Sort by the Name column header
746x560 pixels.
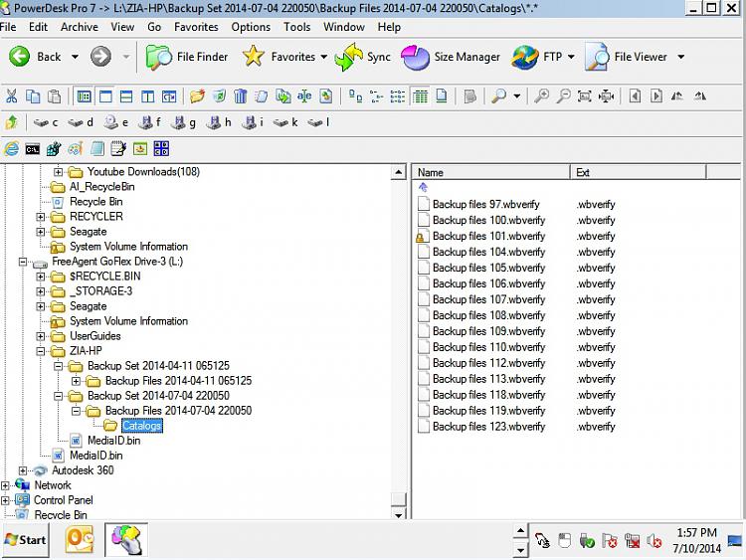491,173
